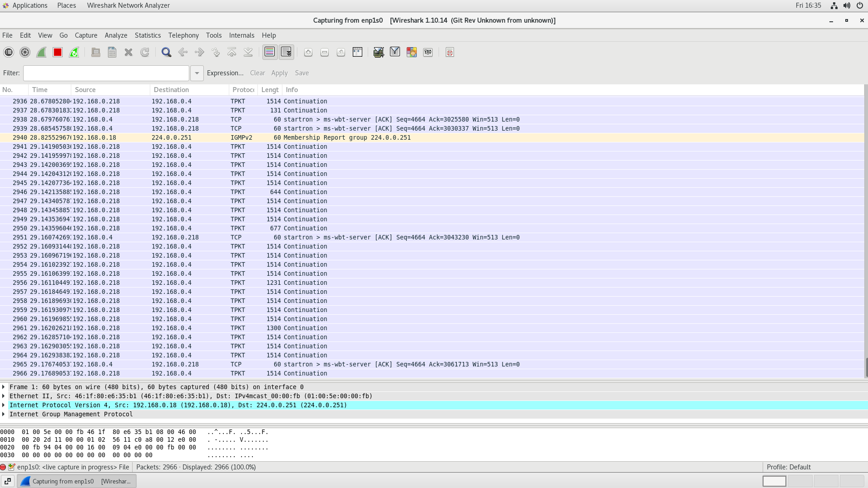Jump to the last packet
868x488 pixels.
[248, 52]
